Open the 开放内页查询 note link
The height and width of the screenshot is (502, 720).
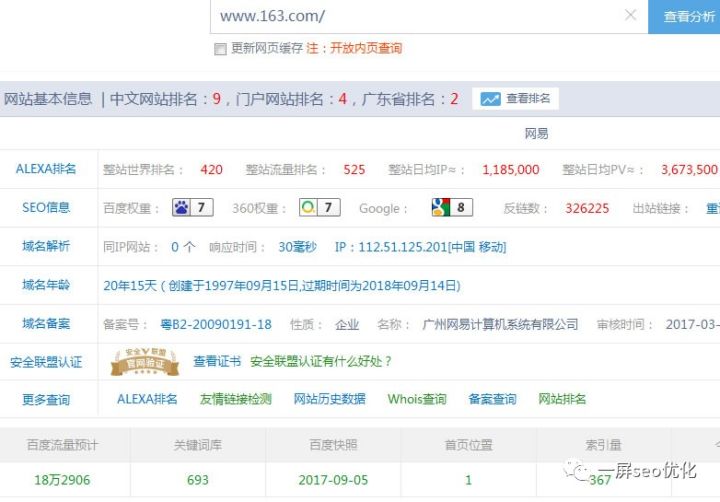(x=366, y=48)
